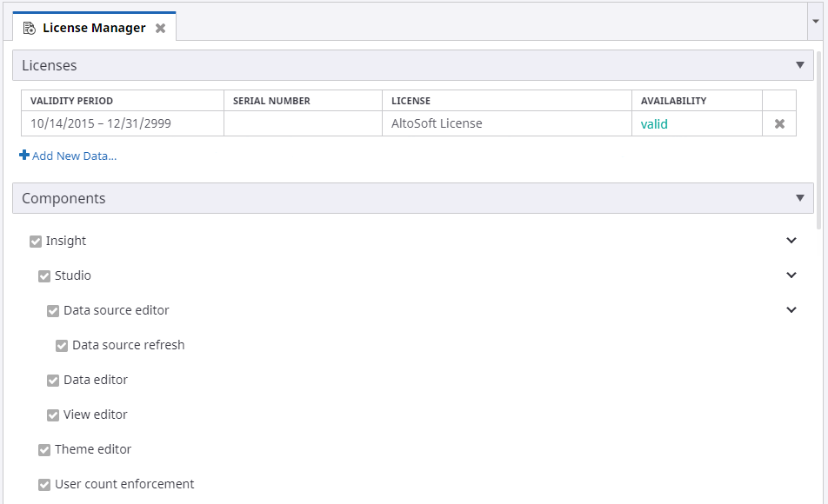This screenshot has height=504, width=828.
Task: Uncheck User count enforcement checkbox
Action: pyautogui.click(x=44, y=485)
